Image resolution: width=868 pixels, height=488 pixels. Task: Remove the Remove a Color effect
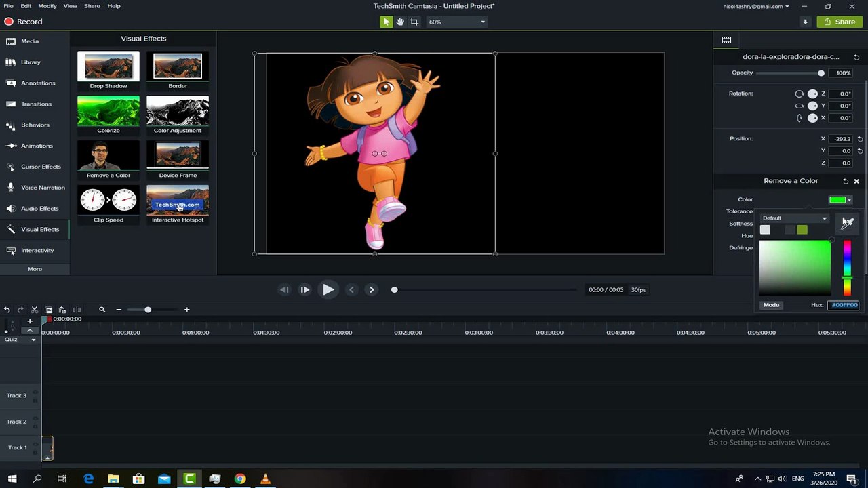(x=856, y=181)
